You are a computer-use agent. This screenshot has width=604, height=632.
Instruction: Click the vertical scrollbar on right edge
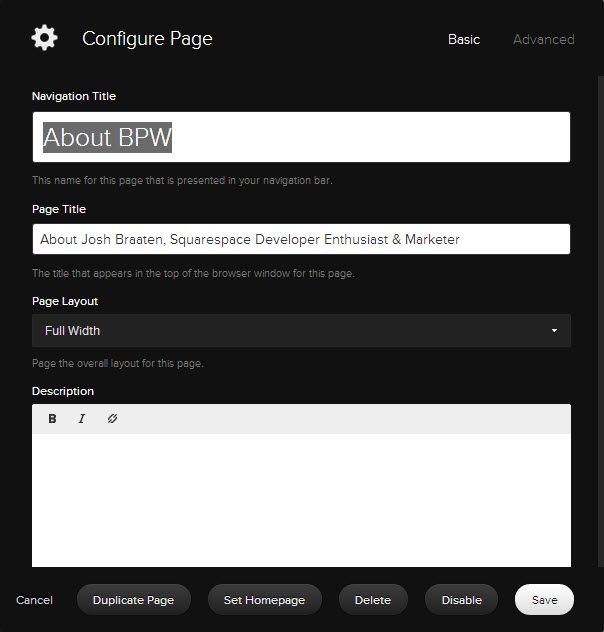click(x=600, y=321)
